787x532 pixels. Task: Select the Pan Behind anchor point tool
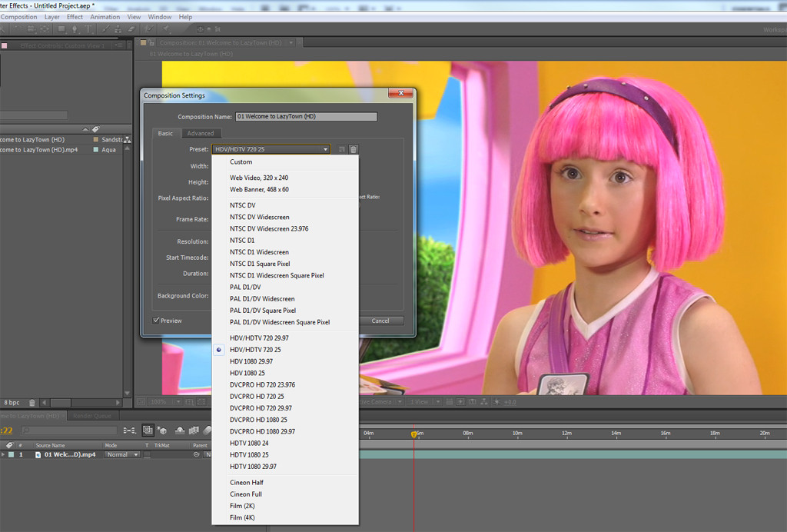tap(45, 29)
